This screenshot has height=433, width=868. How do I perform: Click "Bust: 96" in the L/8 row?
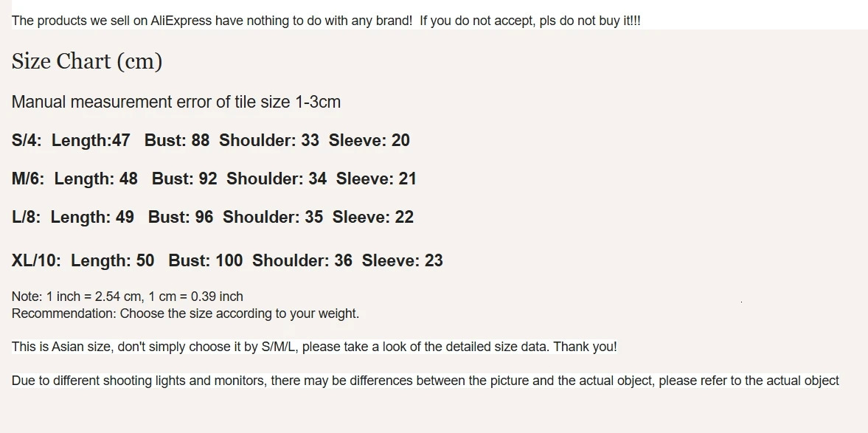[181, 217]
